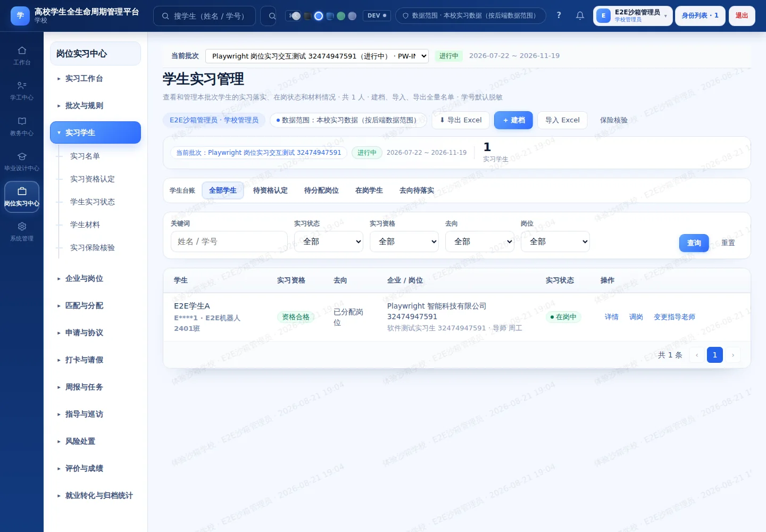Switch to 待分配岗位 tab
Screen dimensions: 766x532
321,190
